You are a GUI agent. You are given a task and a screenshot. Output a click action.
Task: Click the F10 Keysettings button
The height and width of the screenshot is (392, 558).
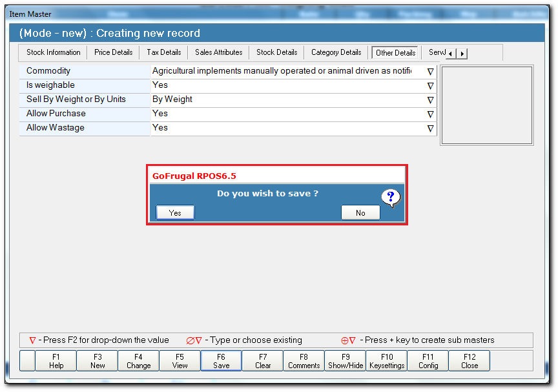click(x=387, y=361)
